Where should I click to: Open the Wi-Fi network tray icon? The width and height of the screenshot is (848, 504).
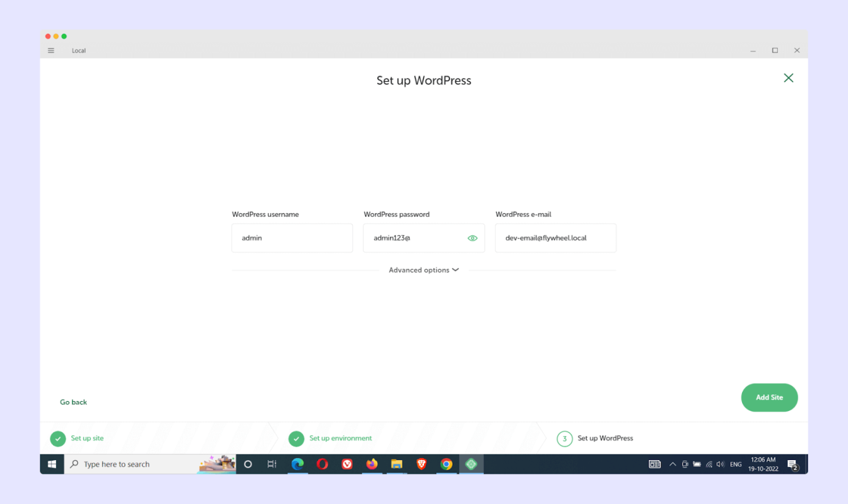(x=709, y=464)
